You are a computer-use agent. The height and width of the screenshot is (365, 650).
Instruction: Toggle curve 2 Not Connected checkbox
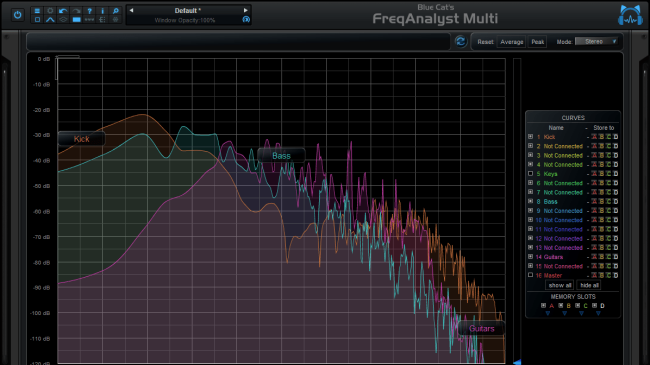530,146
